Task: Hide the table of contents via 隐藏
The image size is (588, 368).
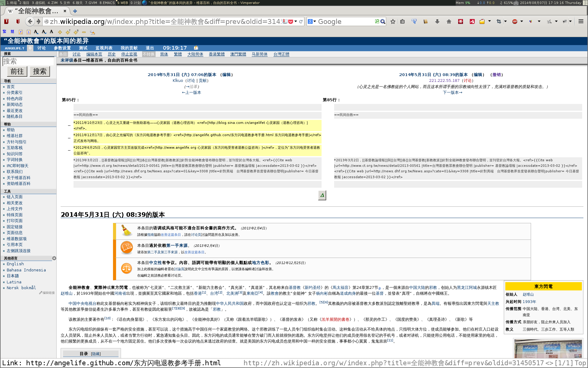Action: [96, 354]
